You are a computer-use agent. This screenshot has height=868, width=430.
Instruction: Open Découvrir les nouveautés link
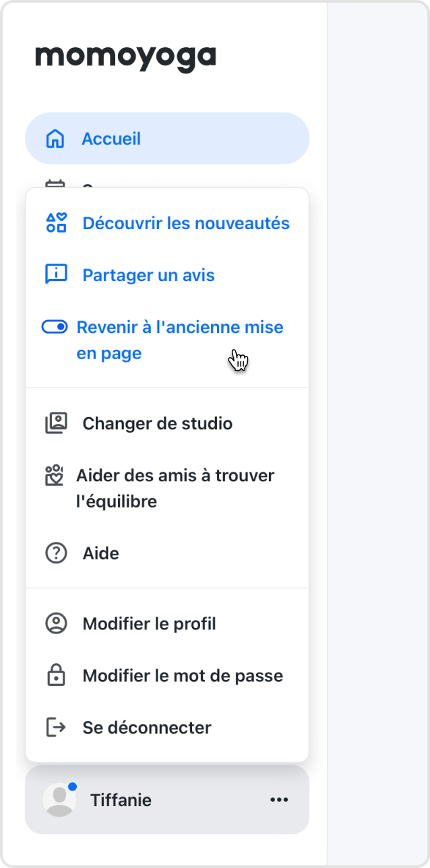pos(186,223)
